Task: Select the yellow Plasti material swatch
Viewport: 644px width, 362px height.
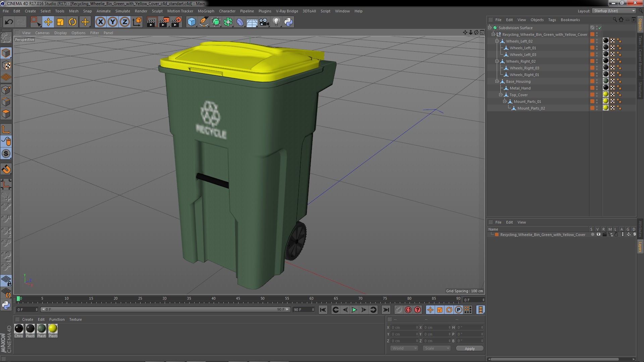Action: click(53, 329)
